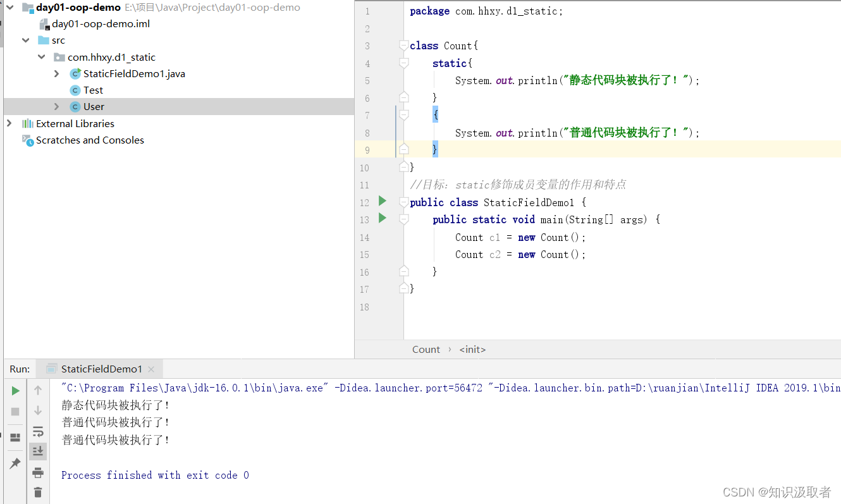841x504 pixels.
Task: Click the External Libraries icon
Action: click(x=28, y=123)
